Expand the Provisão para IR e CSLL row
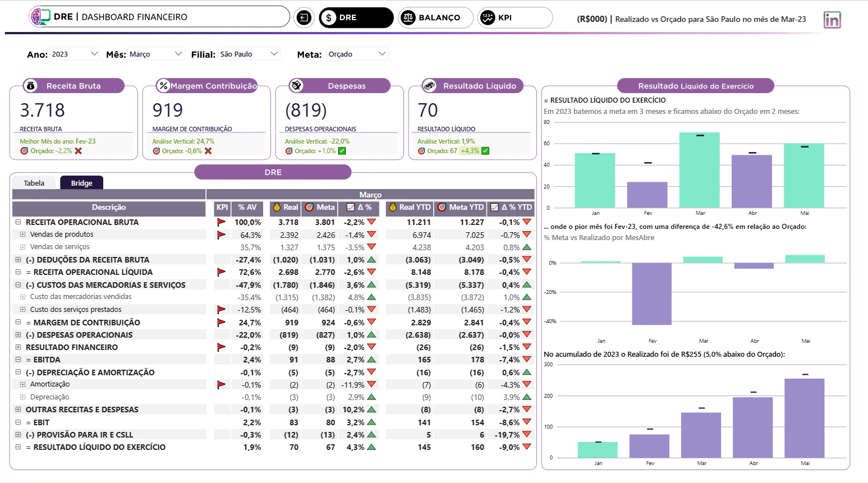Viewport: 868px width, 483px height. (18, 435)
